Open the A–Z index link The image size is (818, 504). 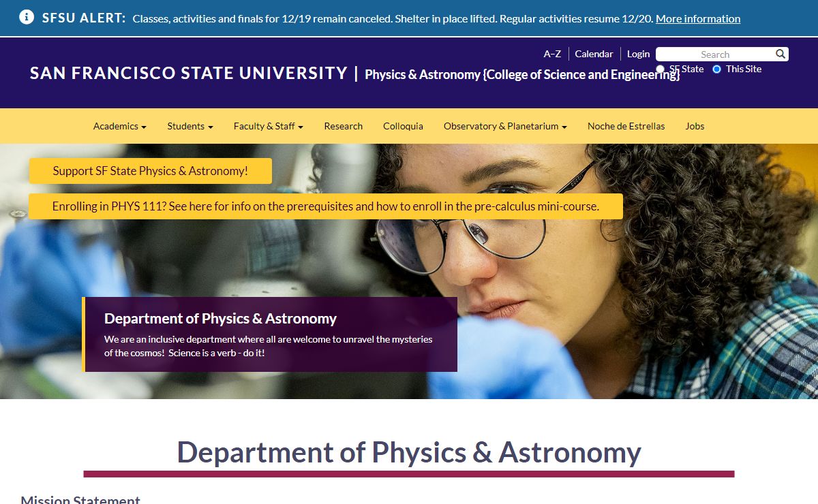point(552,54)
